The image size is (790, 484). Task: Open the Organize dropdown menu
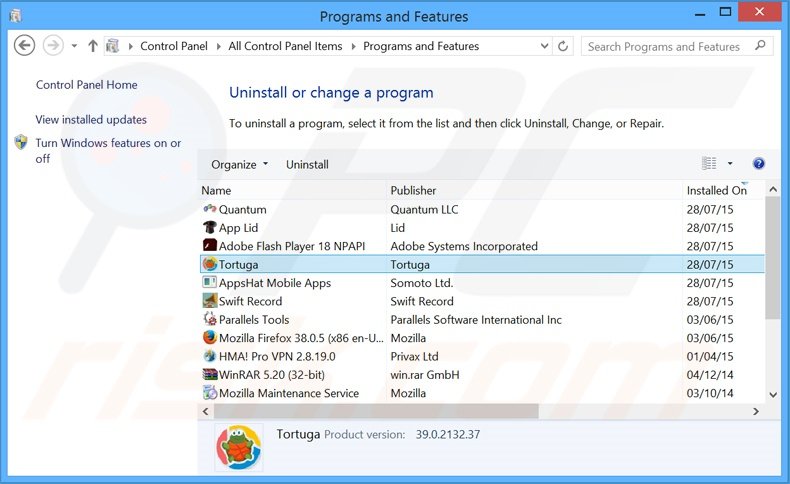click(239, 164)
